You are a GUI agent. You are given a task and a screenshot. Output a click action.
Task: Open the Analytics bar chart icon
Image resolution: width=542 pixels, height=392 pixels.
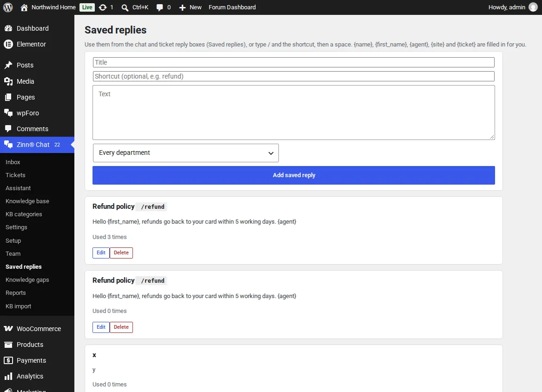8,376
